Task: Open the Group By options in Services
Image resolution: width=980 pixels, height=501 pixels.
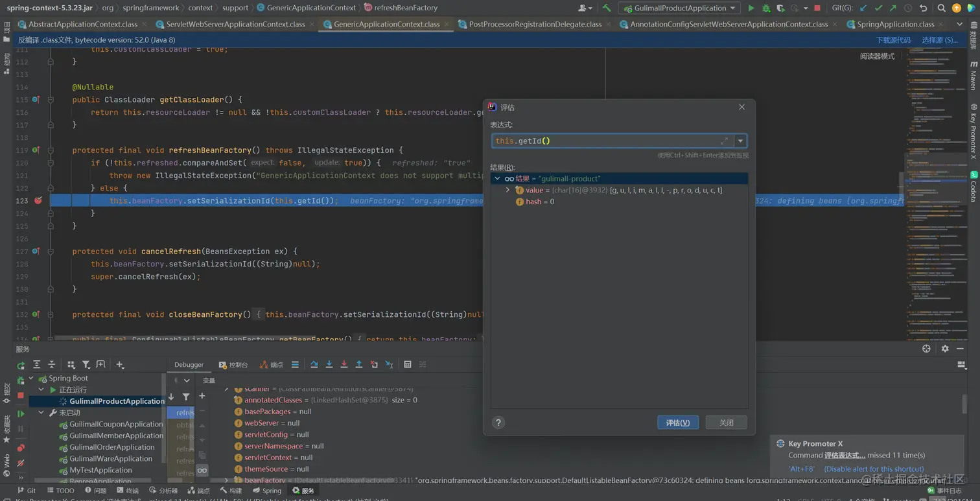Action: [x=71, y=365]
